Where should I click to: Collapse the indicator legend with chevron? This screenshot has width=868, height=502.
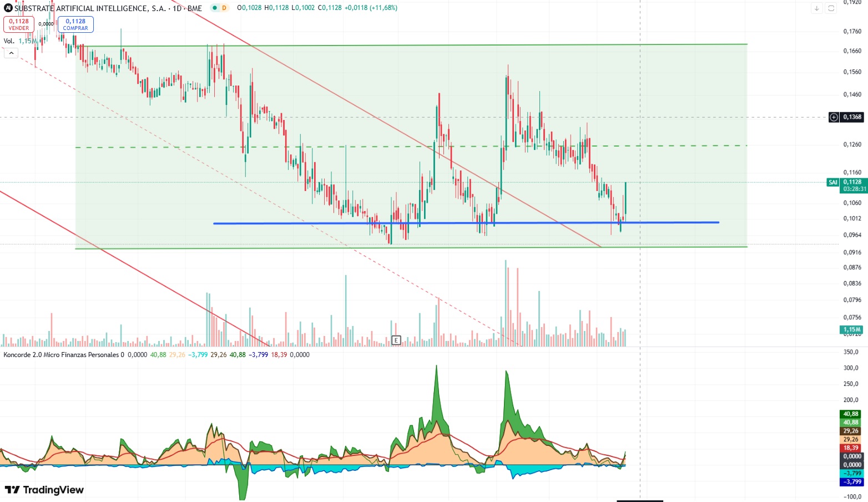[11, 53]
